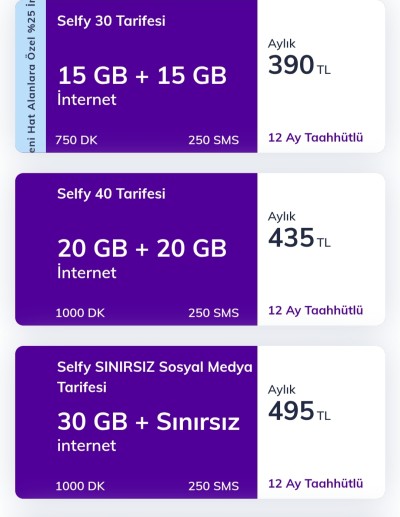Click the 435 TL monthly price

299,238
